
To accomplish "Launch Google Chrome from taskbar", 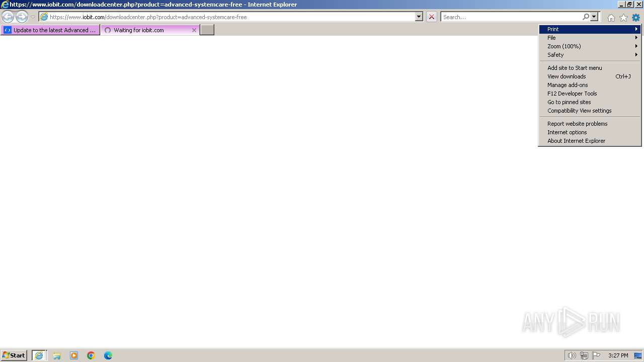I will 91,355.
